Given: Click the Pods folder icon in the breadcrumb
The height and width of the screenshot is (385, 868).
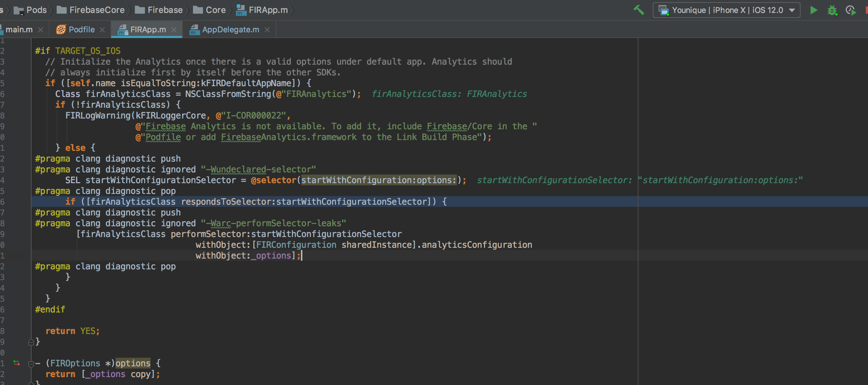Looking at the screenshot, I should (x=18, y=10).
